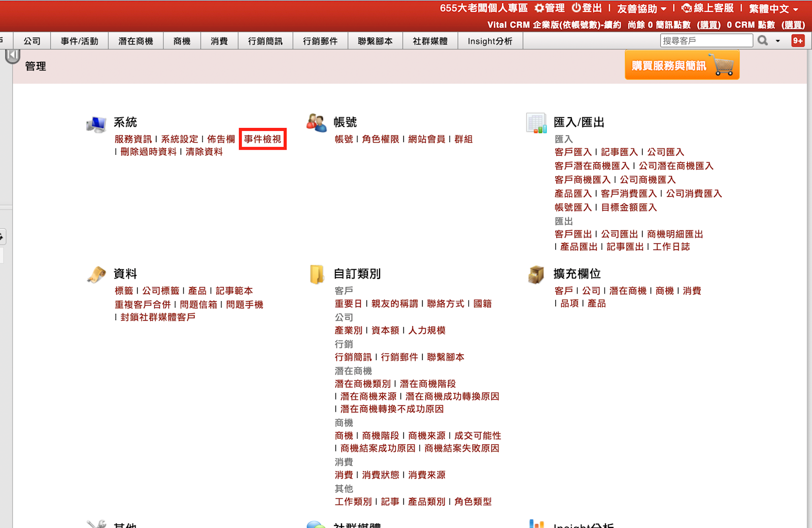This screenshot has height=528, width=812.
Task: Click 登出 to log out
Action: (x=587, y=8)
